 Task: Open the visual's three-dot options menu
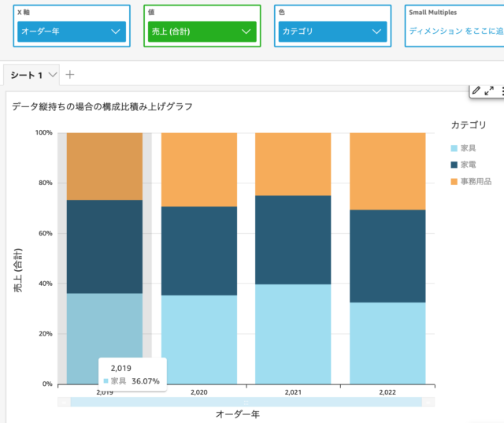click(x=502, y=91)
